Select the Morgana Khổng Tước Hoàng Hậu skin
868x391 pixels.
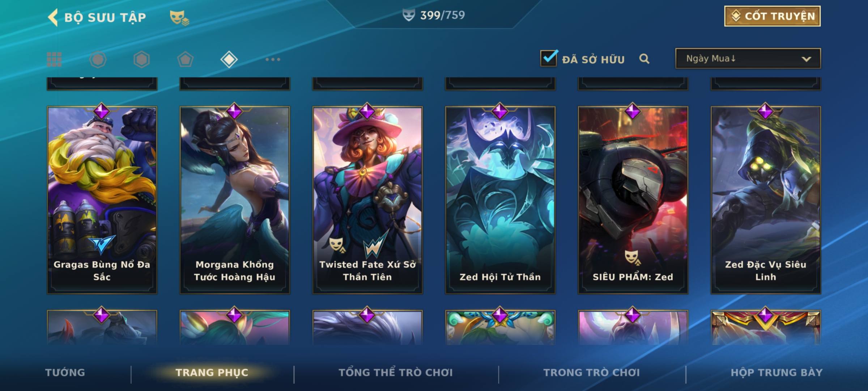pyautogui.click(x=235, y=200)
